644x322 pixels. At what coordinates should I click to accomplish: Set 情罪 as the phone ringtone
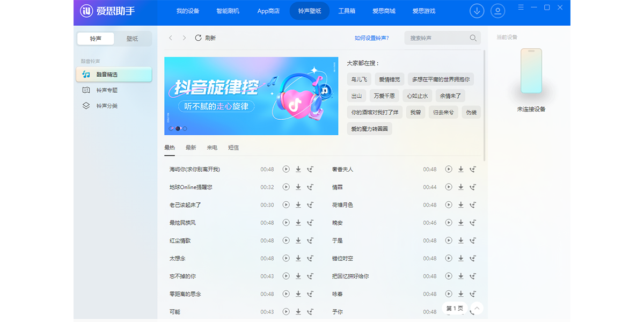pyautogui.click(x=473, y=187)
